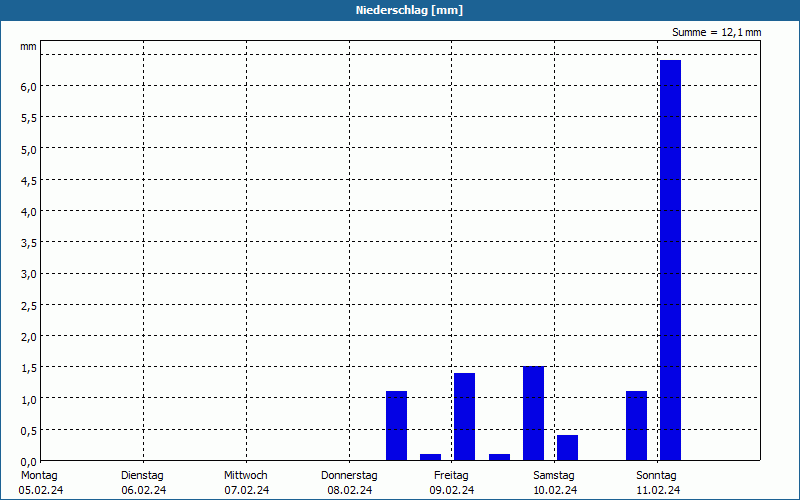Click the Montag axis label

39,476
